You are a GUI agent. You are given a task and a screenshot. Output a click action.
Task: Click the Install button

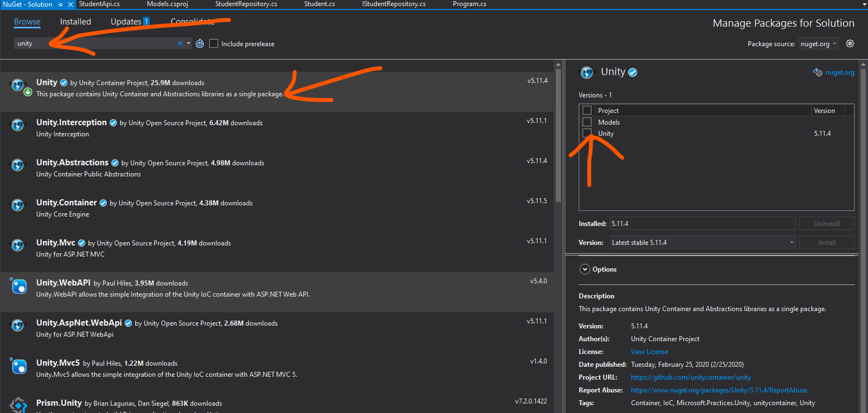(826, 243)
